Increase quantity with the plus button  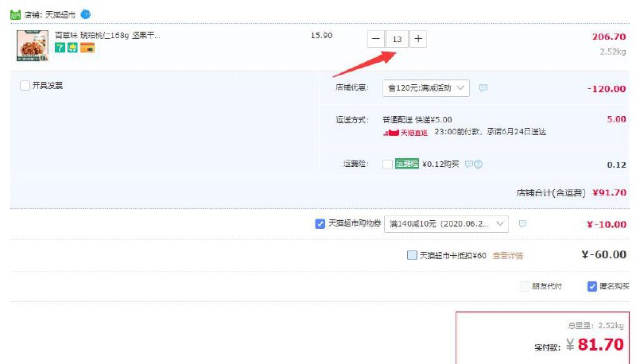click(x=418, y=39)
